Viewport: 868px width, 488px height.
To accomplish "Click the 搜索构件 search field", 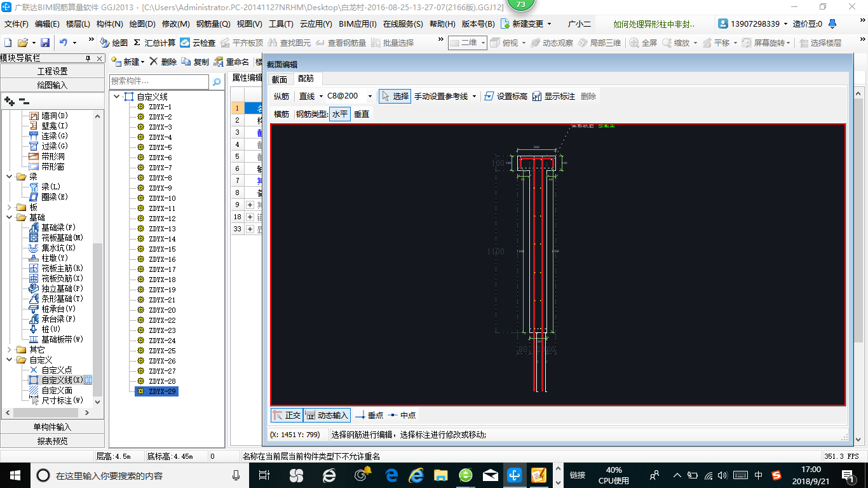I will coord(159,81).
